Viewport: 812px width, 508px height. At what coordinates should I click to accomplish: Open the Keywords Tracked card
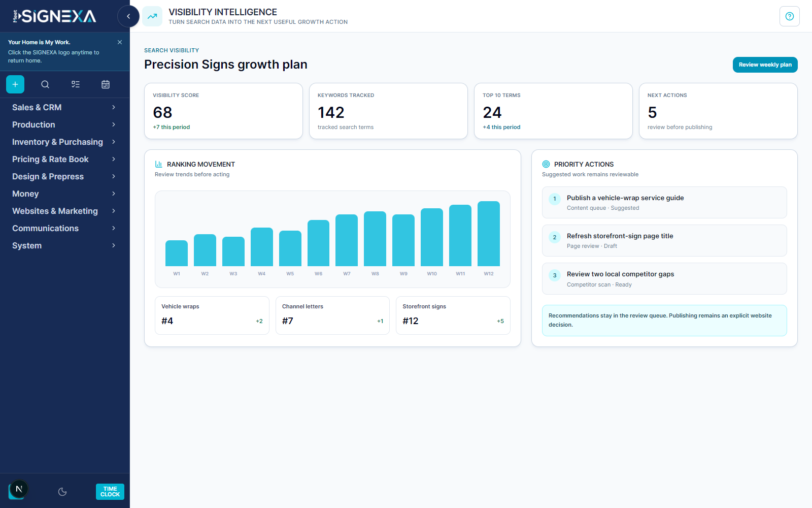click(x=388, y=111)
